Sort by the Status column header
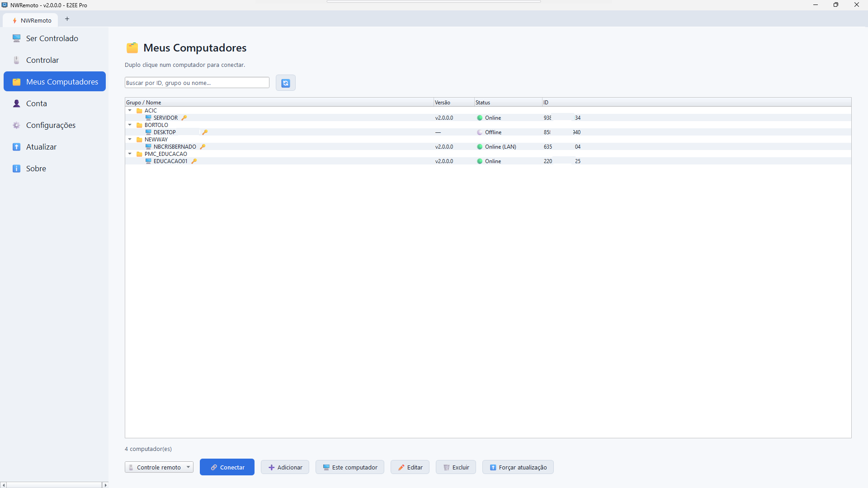 click(x=508, y=103)
